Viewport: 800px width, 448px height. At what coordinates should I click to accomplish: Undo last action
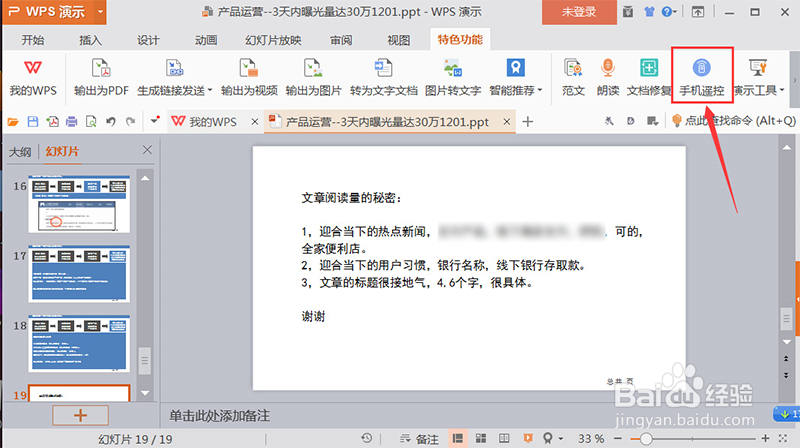click(111, 121)
